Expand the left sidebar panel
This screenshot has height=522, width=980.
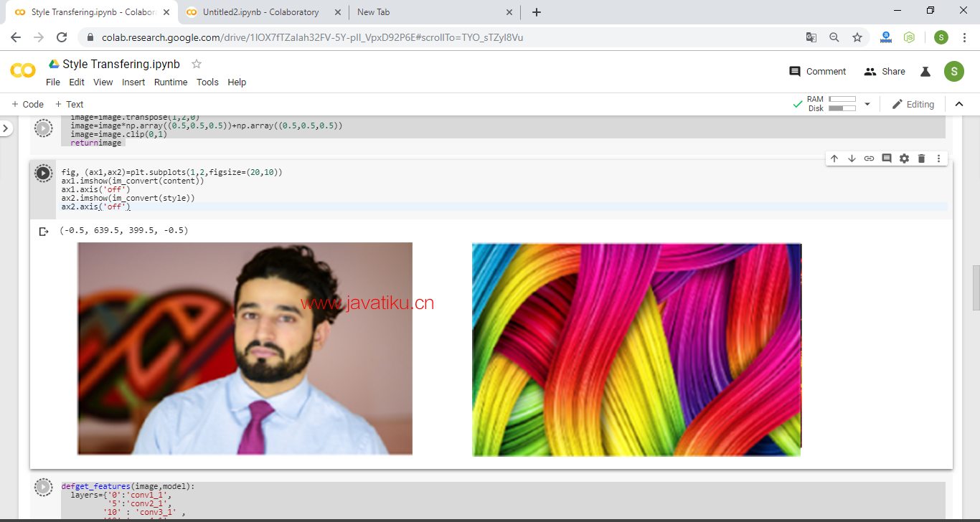tap(6, 128)
